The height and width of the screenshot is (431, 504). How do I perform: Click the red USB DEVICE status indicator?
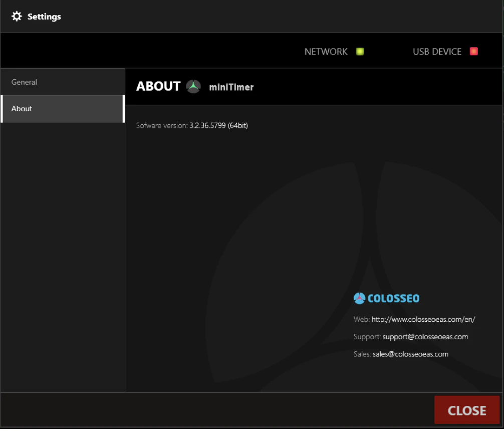[473, 52]
